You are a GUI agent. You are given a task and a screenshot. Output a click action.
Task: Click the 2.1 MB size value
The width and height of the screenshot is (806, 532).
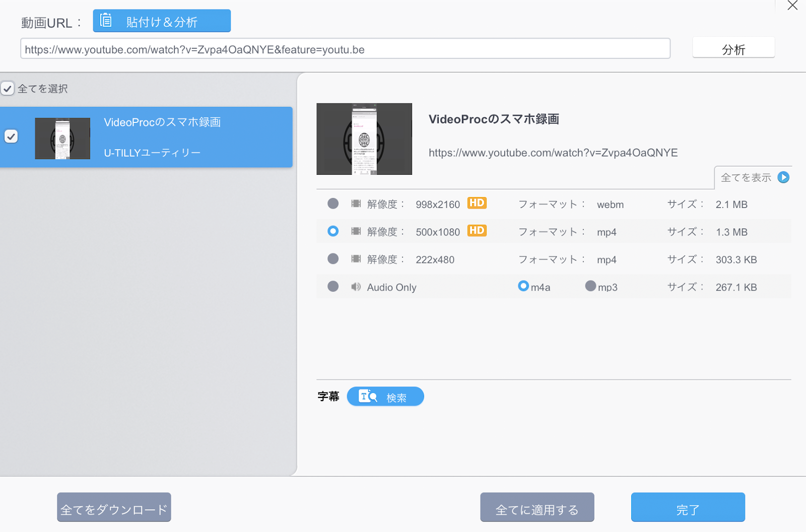(731, 205)
